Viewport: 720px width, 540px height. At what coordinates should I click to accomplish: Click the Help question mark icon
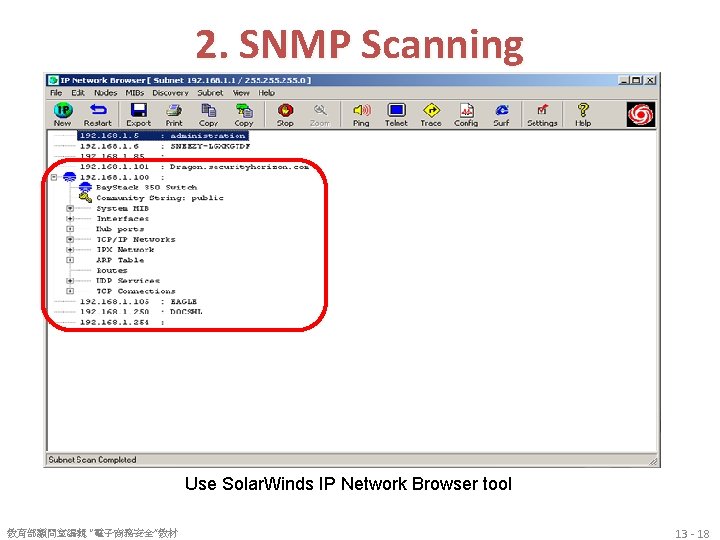[x=583, y=110]
